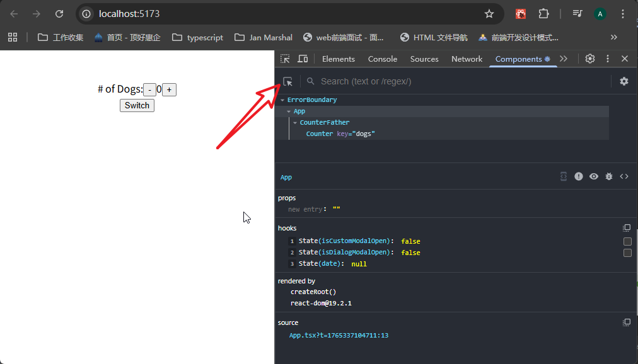The height and width of the screenshot is (364, 638).
Task: Check the isCustomModalOpen state checkbox
Action: pyautogui.click(x=627, y=241)
